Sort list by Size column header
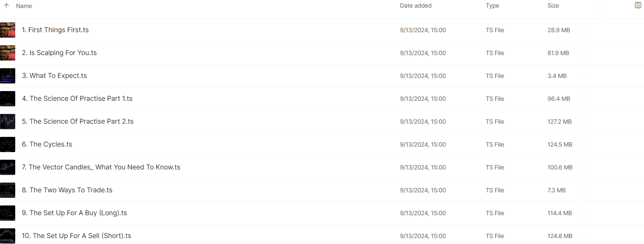644x244 pixels. tap(553, 6)
